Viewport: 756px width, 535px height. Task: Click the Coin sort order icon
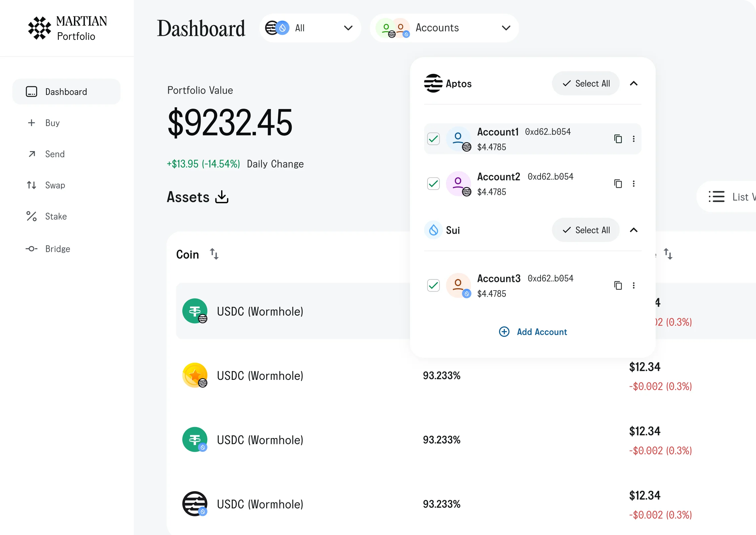(x=214, y=255)
